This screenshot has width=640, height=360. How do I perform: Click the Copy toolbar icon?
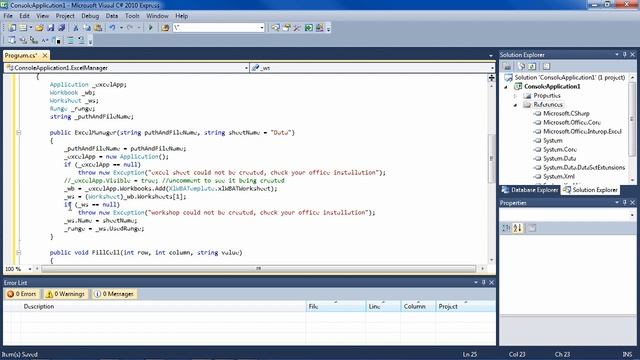[87, 28]
